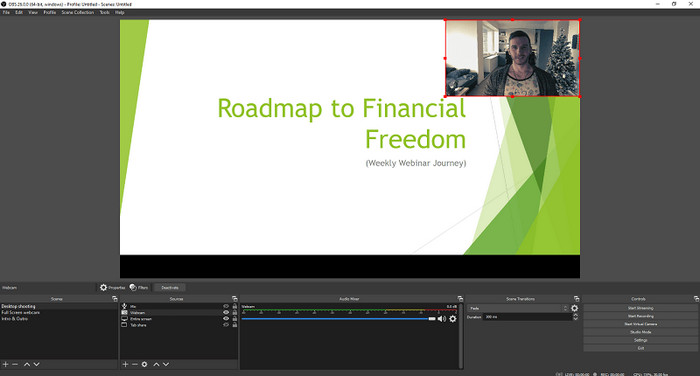
Task: Click the Exit button
Action: (640, 348)
